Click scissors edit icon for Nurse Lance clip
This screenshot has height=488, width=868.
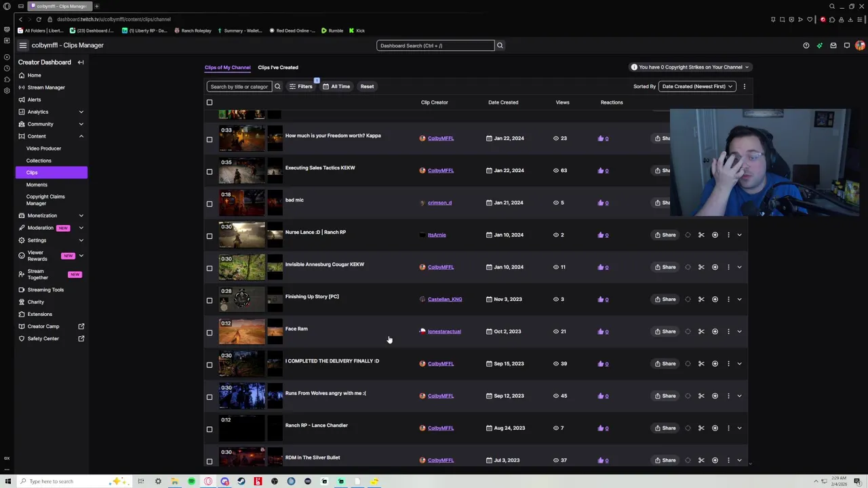[x=701, y=235]
